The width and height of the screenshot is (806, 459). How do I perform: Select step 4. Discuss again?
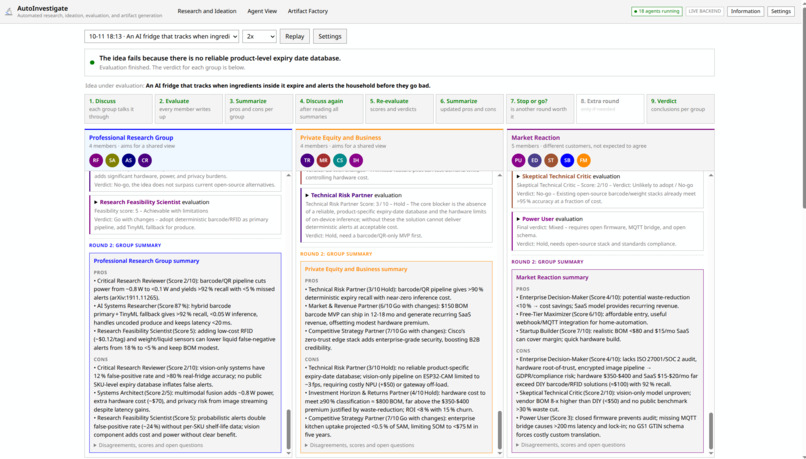coord(329,109)
